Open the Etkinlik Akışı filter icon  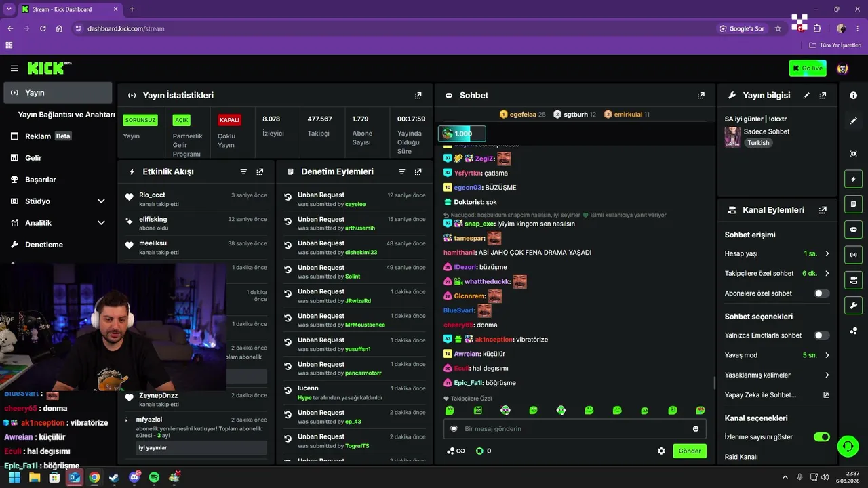243,172
